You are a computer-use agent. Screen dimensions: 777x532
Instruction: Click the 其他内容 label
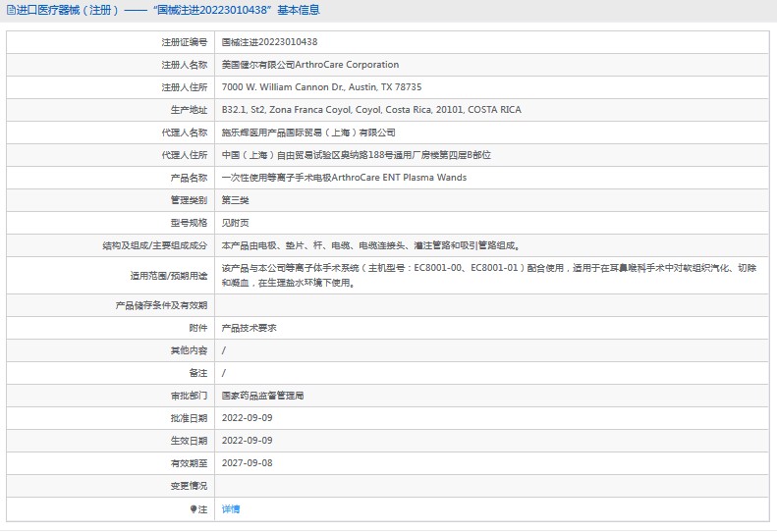tap(189, 350)
